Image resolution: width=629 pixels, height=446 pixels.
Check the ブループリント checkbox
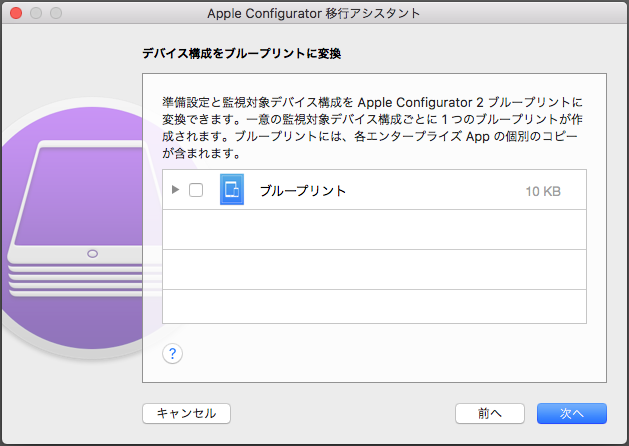point(196,190)
